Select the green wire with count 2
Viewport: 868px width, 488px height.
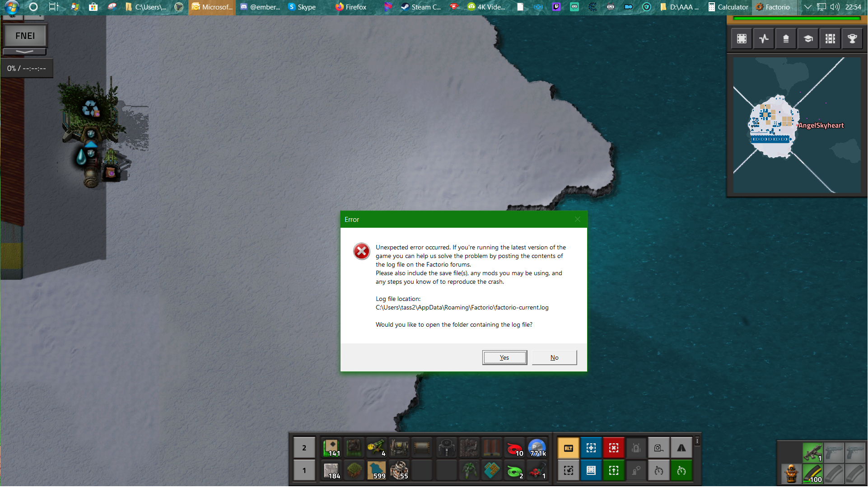pyautogui.click(x=514, y=470)
